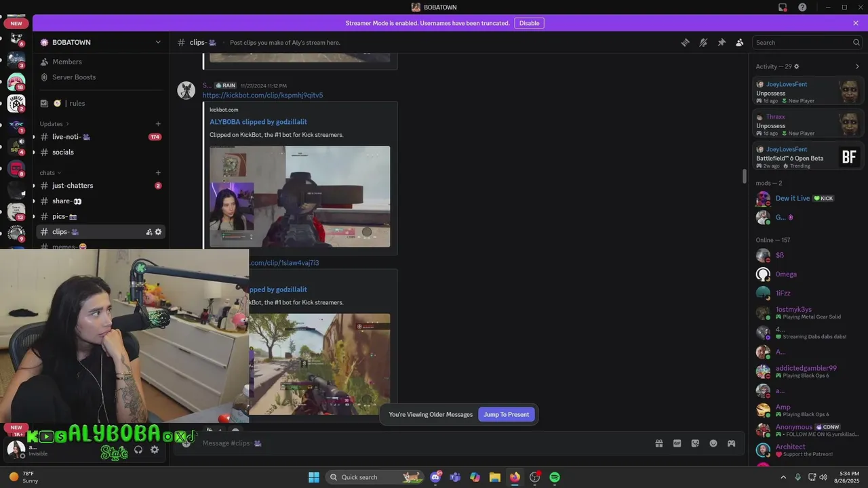
Task: Open the pics channel
Action: coord(101,216)
